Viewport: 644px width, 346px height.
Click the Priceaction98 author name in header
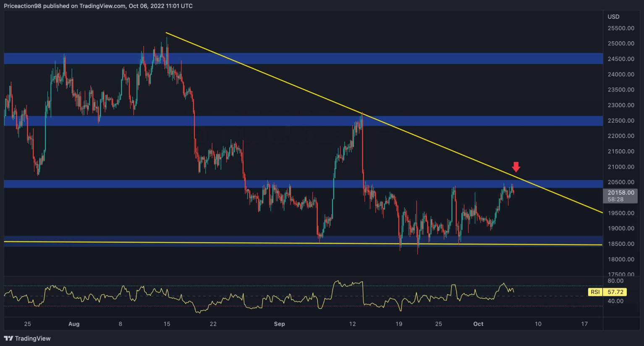point(23,6)
